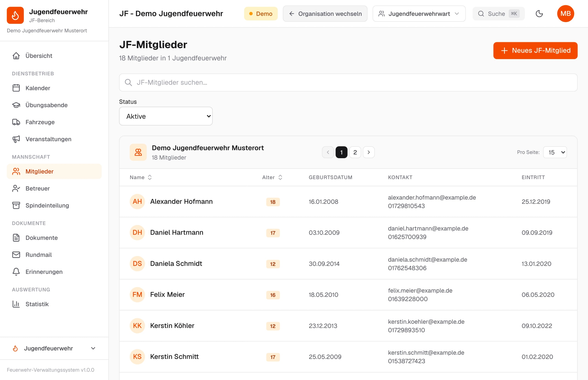Sort the table by Name column
The height and width of the screenshot is (380, 588).
(x=141, y=177)
